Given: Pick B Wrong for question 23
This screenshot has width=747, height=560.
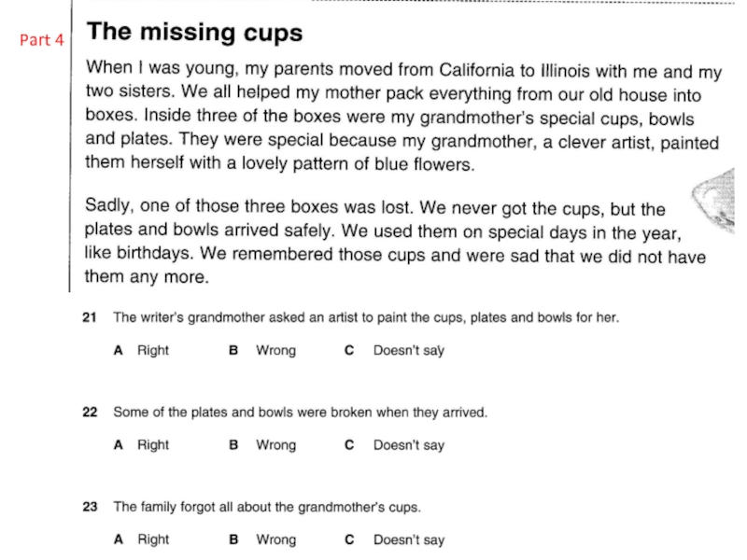Looking at the screenshot, I should coord(262,539).
